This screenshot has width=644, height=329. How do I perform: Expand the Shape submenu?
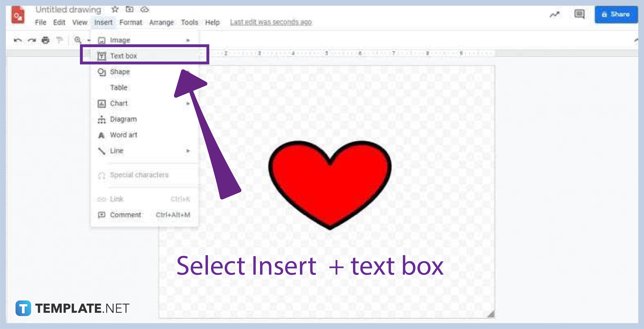click(188, 72)
